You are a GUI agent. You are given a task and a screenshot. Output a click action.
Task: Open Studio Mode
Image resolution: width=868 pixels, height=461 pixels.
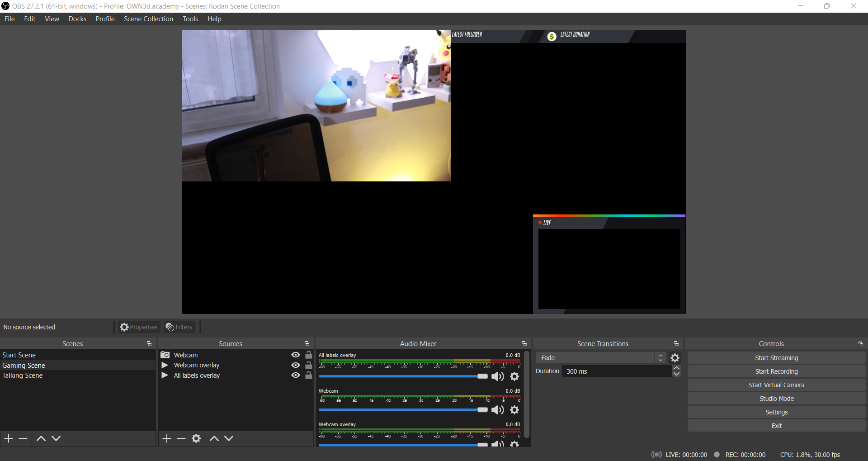[x=776, y=399]
